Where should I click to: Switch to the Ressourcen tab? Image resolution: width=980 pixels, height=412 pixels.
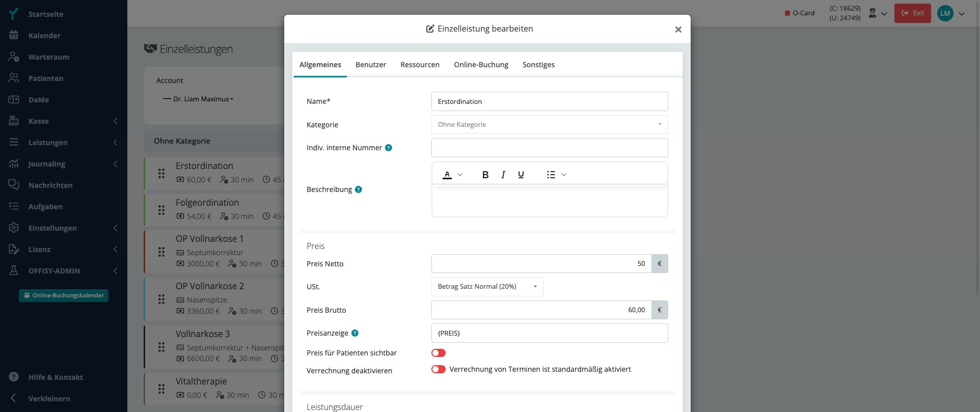(420, 65)
